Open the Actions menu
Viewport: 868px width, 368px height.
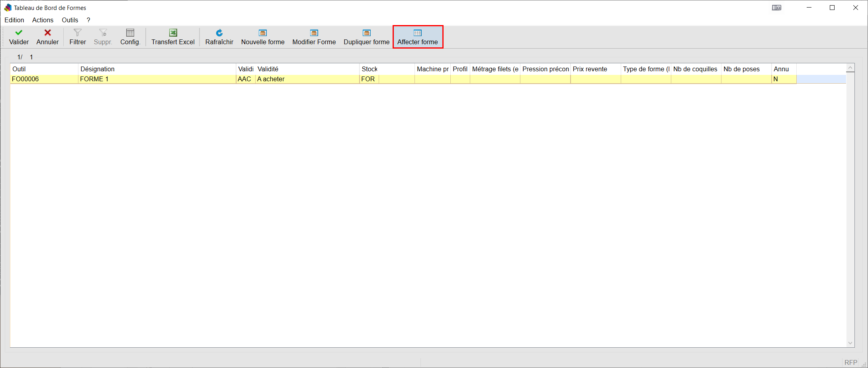43,20
